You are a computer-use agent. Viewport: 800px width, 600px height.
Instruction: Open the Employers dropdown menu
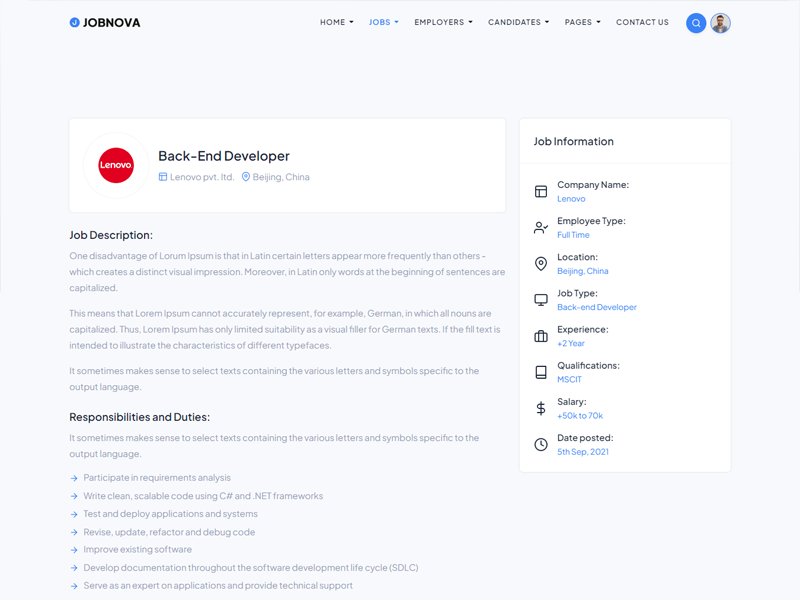coord(443,22)
